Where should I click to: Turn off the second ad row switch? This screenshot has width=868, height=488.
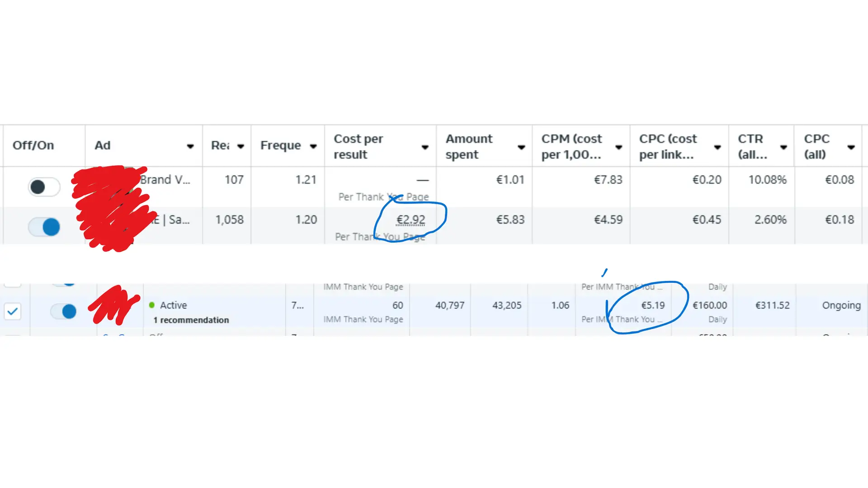[x=44, y=226]
